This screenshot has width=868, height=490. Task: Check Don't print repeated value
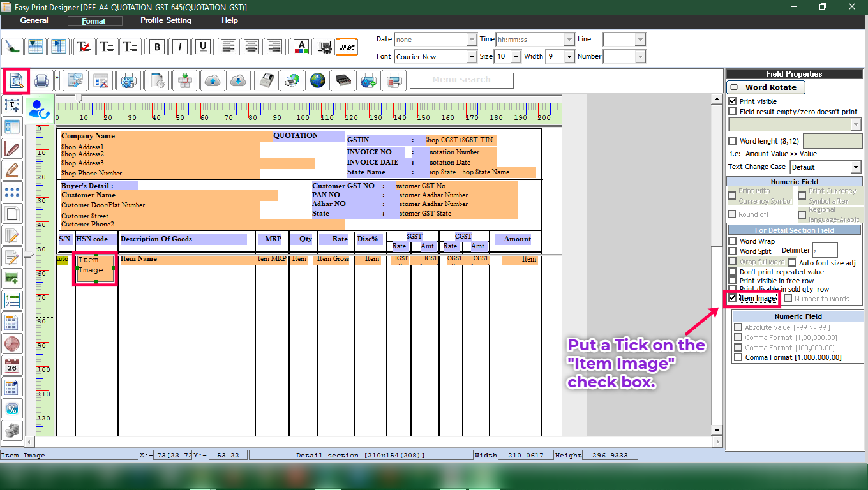[x=733, y=272]
